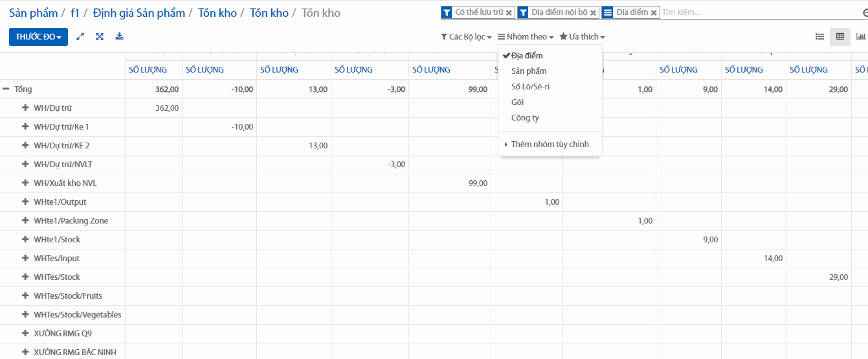Group by 'Số Lô/Sê-ri'
The width and height of the screenshot is (868, 359).
pyautogui.click(x=530, y=87)
